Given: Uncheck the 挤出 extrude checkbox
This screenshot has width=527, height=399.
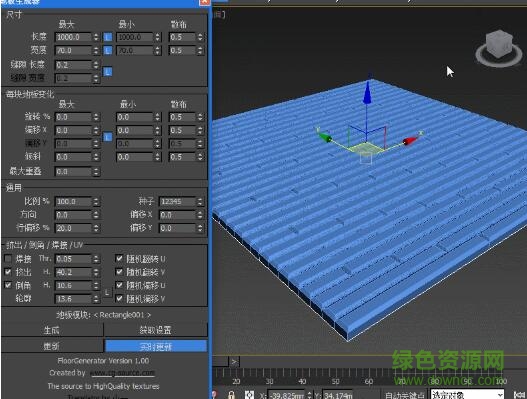Looking at the screenshot, I should pos(8,272).
